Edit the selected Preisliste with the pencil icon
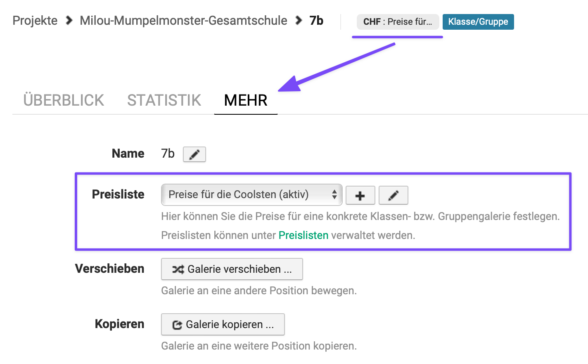Screen dimensions: 588x364 393,195
